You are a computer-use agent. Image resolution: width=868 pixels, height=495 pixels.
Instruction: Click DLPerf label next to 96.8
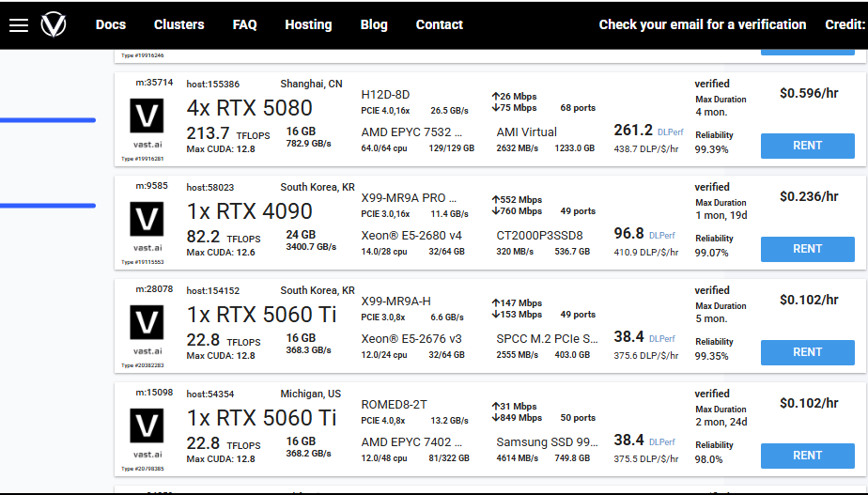[662, 236]
